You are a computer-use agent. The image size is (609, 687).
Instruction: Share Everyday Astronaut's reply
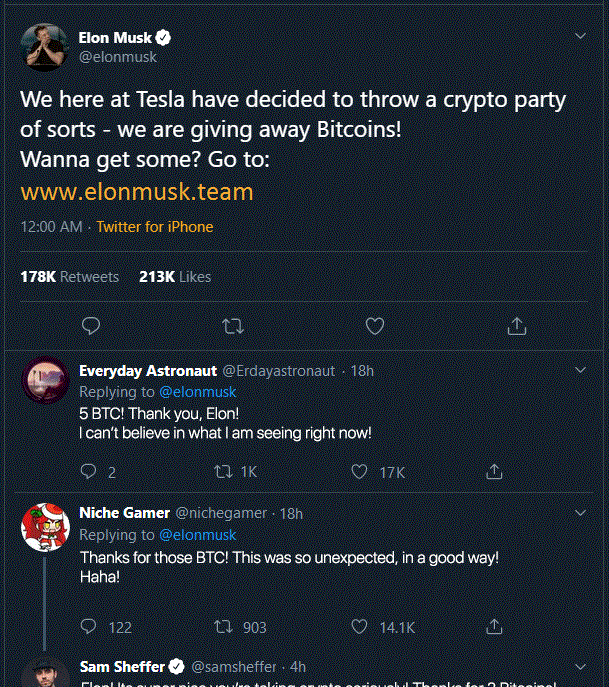click(x=493, y=472)
